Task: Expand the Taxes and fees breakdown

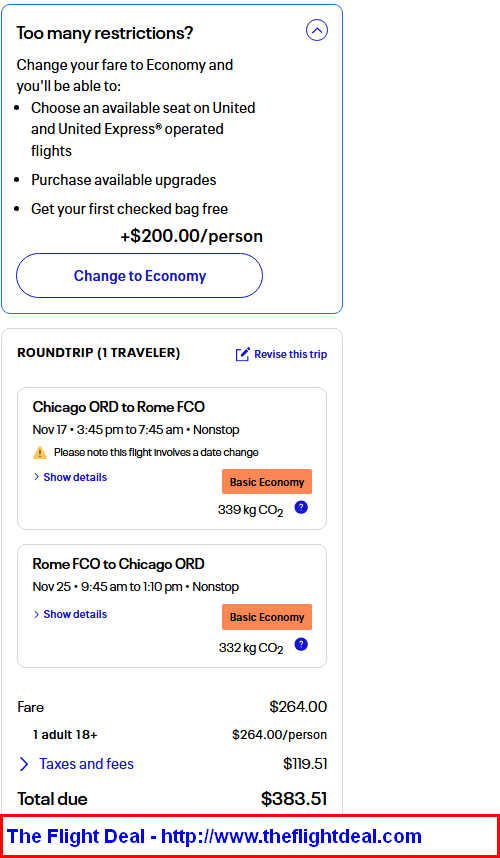Action: click(86, 764)
